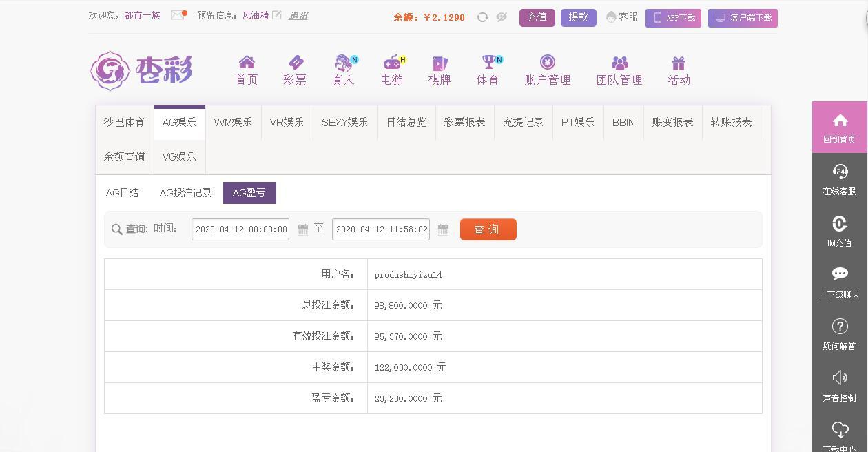Click the 杏彩 site logo
The height and width of the screenshot is (452, 868).
141,70
